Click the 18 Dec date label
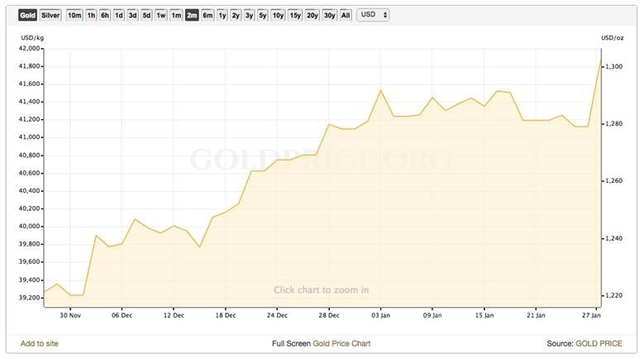Viewport: 644px width, 359px height. click(x=226, y=315)
